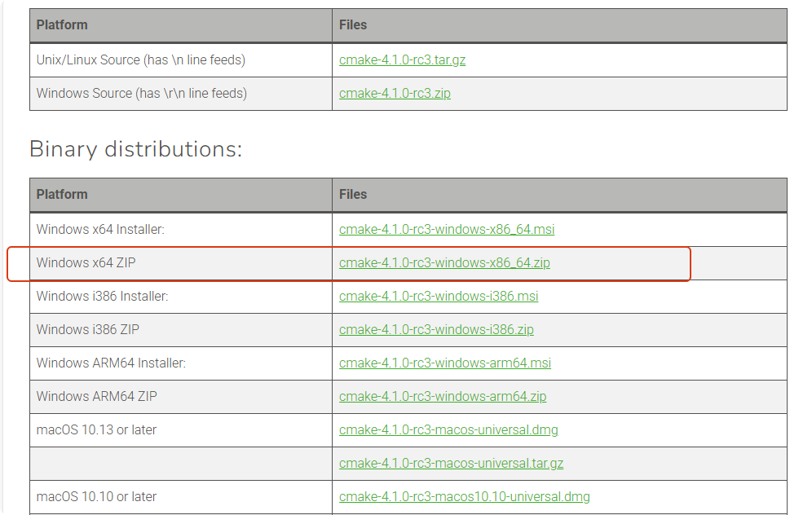Select the 'Windows i386 Installer:' cell

[181, 296]
